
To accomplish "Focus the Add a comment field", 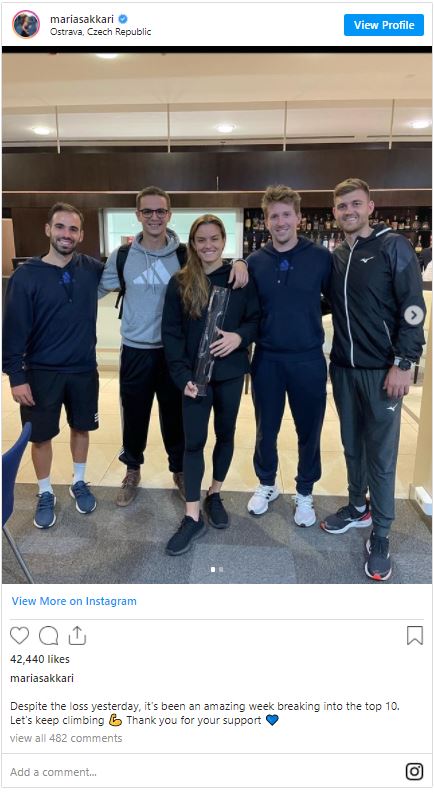I will (203, 772).
